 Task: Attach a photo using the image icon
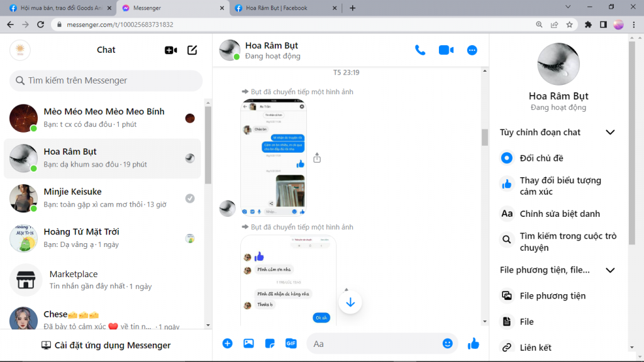[x=248, y=343]
